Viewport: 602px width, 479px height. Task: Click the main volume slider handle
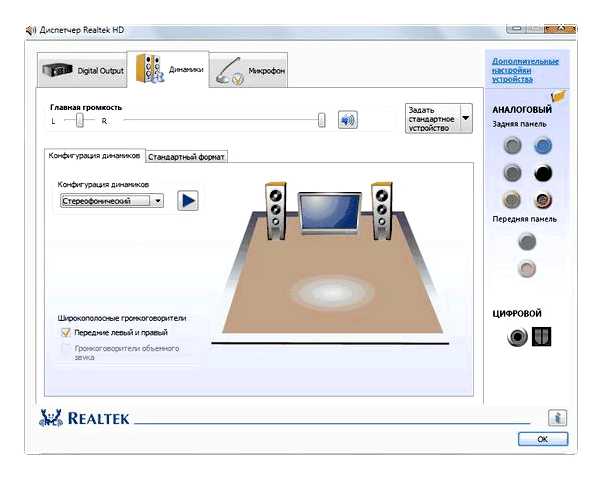pos(321,120)
